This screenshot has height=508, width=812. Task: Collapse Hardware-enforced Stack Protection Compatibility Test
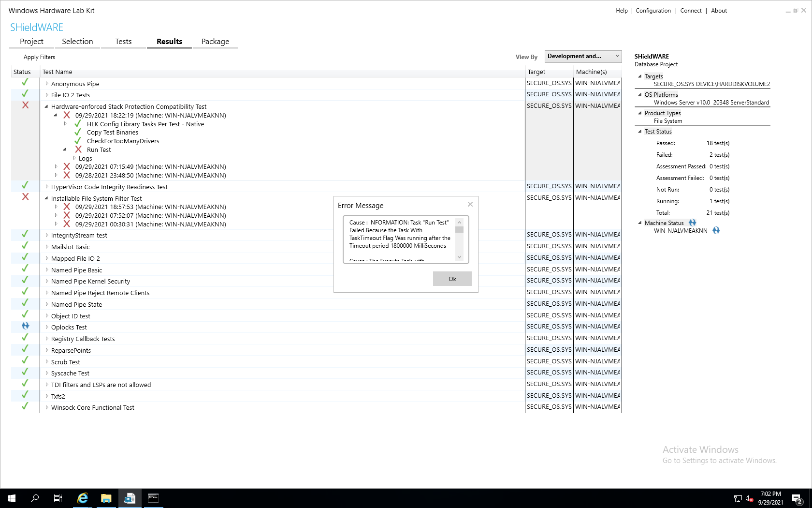pos(46,106)
